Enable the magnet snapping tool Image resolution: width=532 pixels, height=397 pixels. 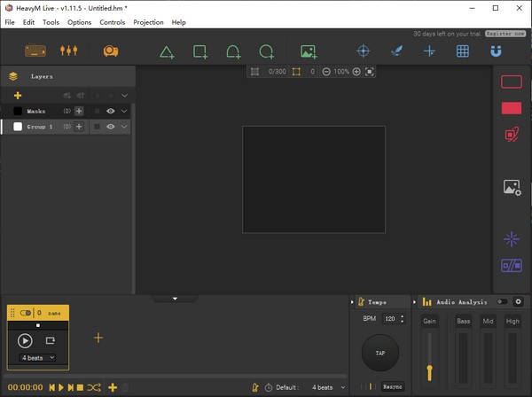point(496,51)
